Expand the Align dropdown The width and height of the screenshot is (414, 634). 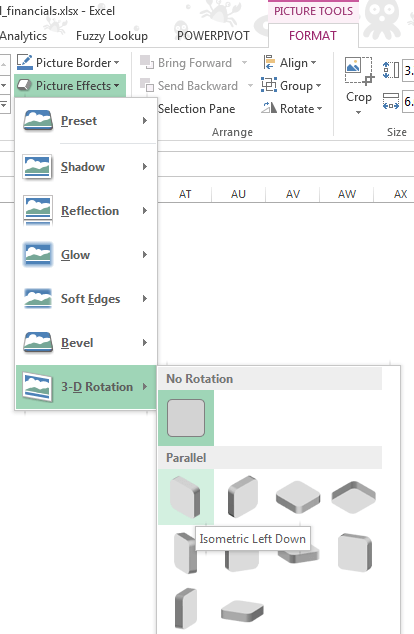point(290,63)
